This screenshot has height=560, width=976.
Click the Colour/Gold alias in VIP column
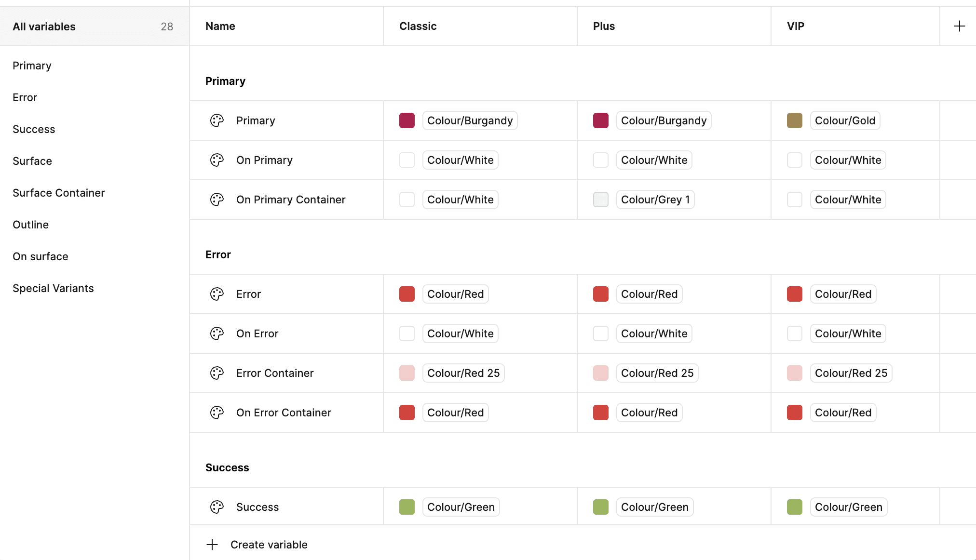845,120
